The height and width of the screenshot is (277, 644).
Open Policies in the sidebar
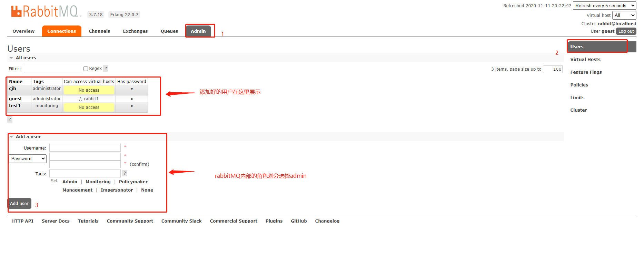(x=579, y=85)
